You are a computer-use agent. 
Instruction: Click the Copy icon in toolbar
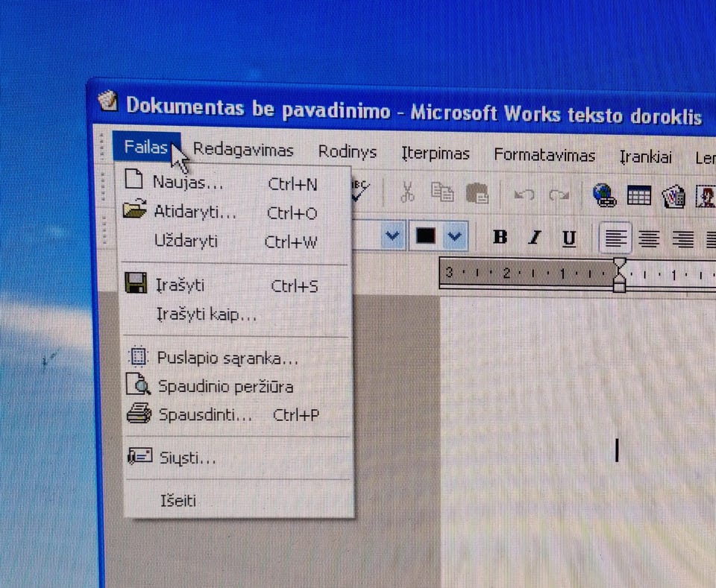(442, 192)
